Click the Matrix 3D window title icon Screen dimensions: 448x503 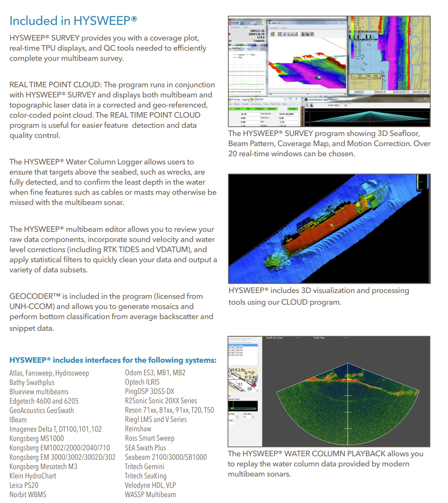click(270, 23)
